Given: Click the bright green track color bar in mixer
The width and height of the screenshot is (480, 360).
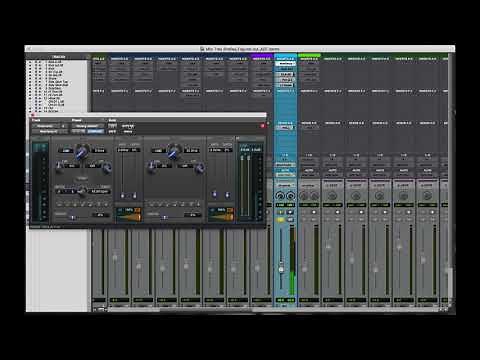Looking at the screenshot, I should click(309, 55).
